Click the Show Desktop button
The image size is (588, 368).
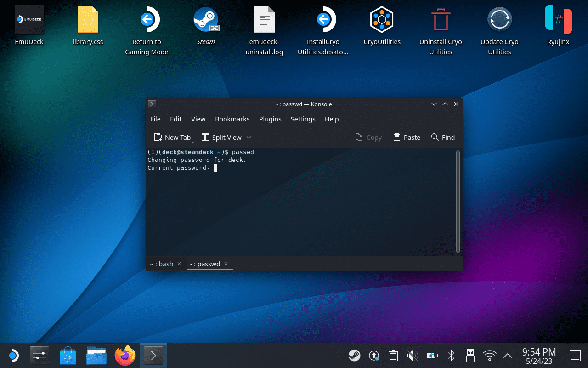coord(575,356)
